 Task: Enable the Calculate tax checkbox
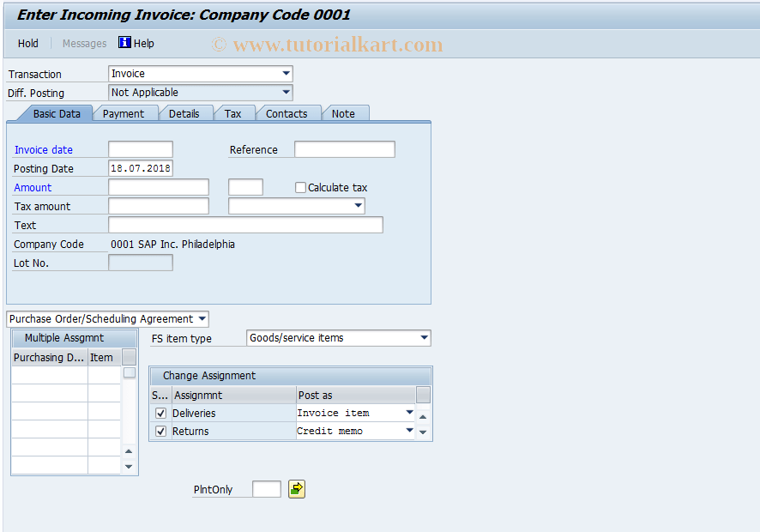300,187
